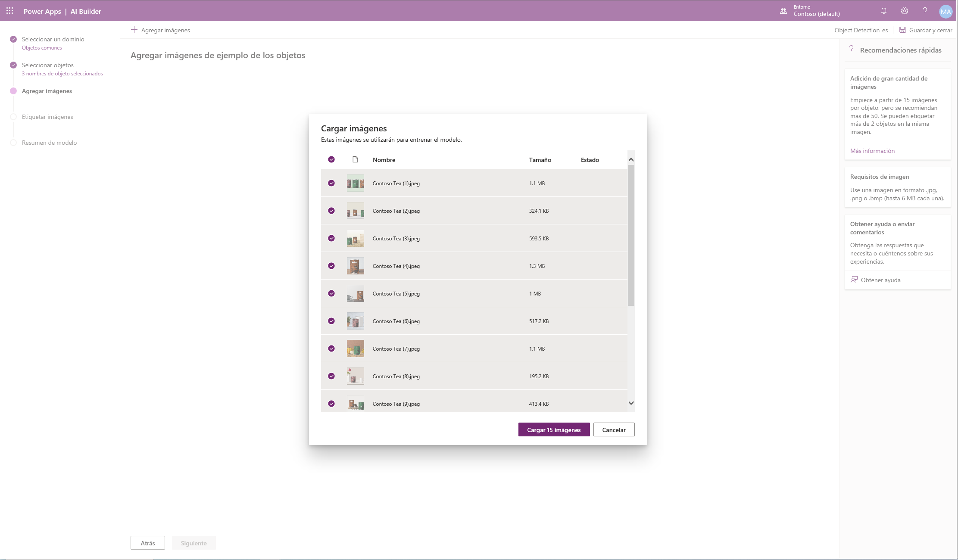This screenshot has height=560, width=958.
Task: Click the Guardar y cerrar save icon
Action: coord(902,30)
